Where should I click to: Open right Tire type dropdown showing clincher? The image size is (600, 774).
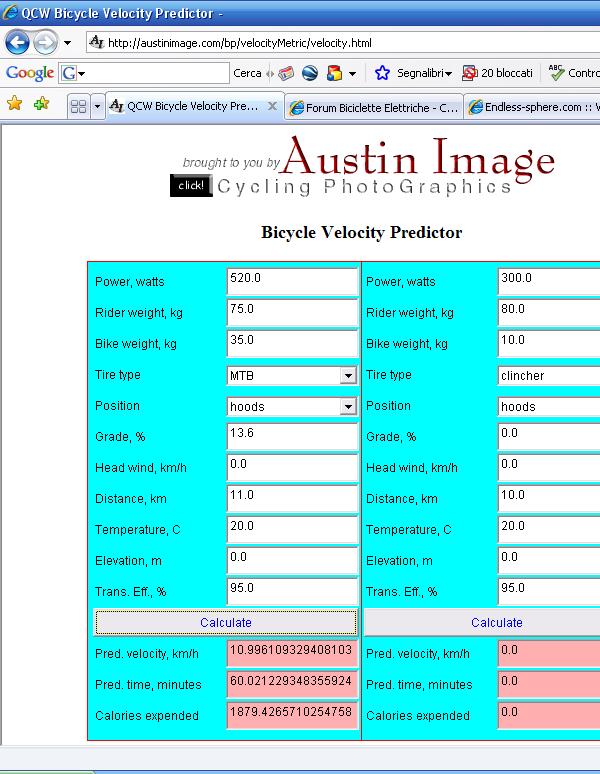(549, 376)
